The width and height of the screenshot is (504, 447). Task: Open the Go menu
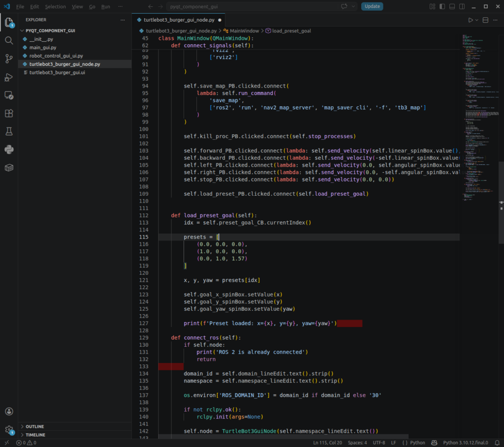point(92,6)
